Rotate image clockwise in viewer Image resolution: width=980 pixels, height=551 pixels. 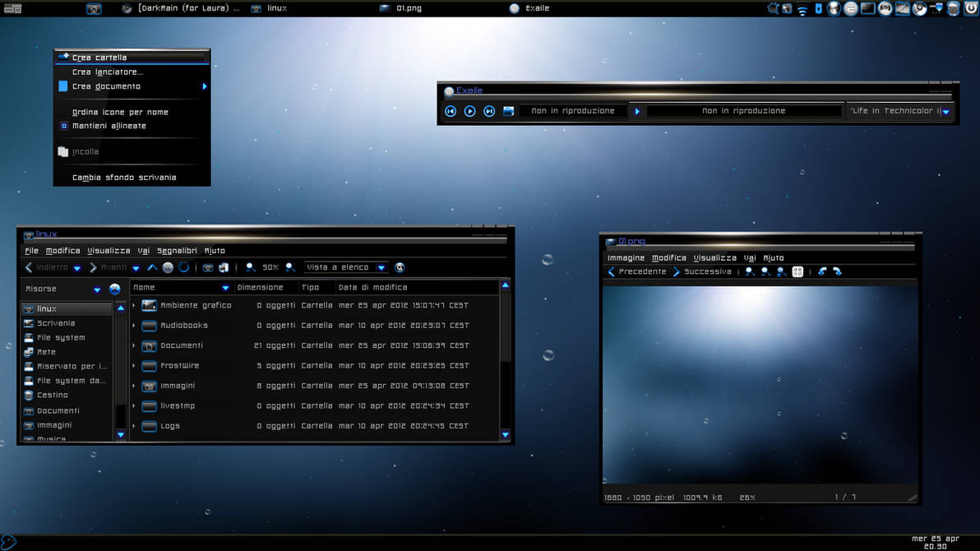(838, 271)
